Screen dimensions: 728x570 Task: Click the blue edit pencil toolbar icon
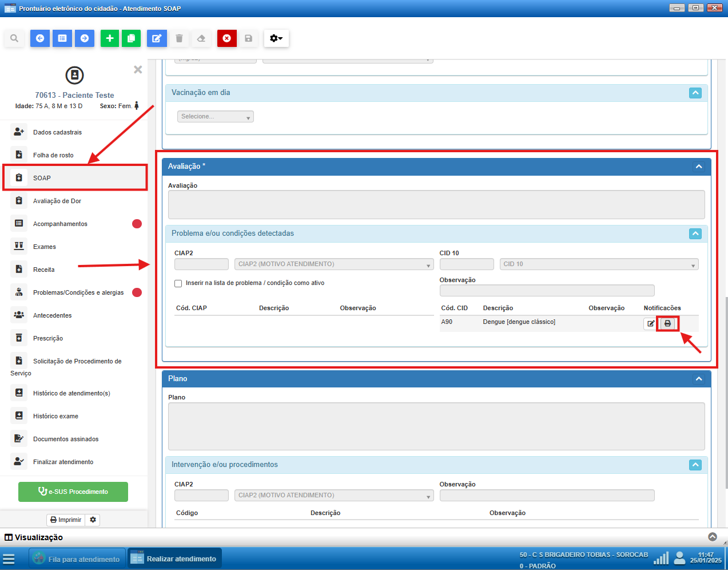coord(156,38)
